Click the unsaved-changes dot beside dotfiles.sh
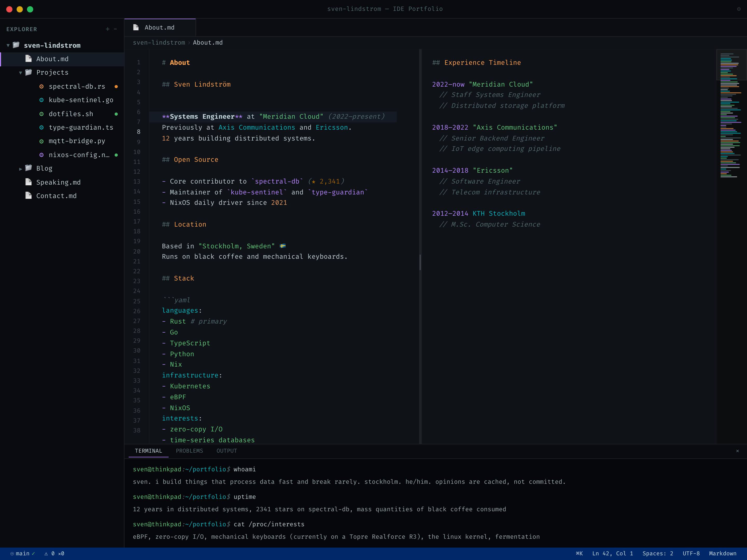 pyautogui.click(x=116, y=114)
